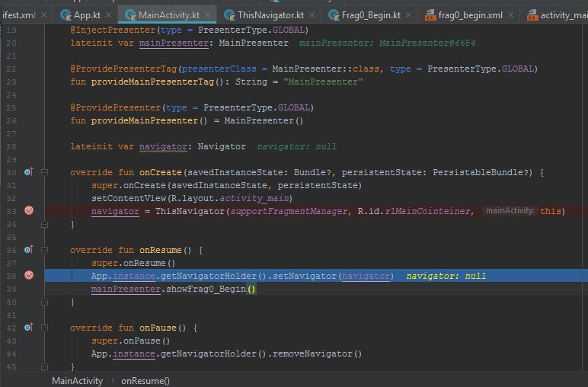Click the fold end marker on line 40
Image resolution: width=588 pixels, height=387 pixels.
tap(44, 302)
